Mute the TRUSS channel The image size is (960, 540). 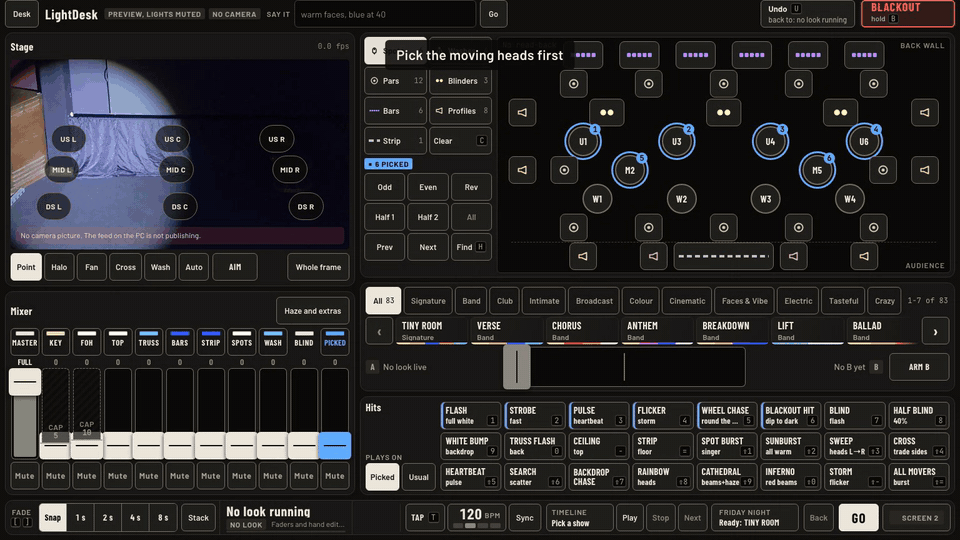coord(148,476)
